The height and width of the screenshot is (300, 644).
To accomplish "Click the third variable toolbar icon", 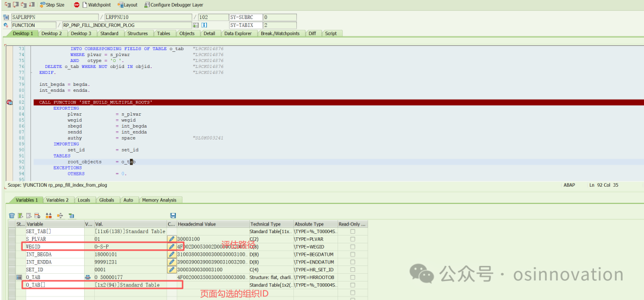I will tap(29, 215).
